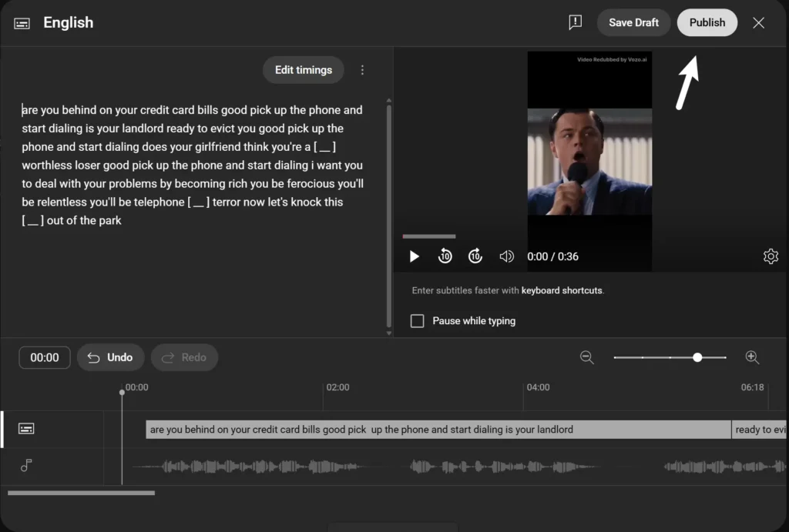Select the 'are you behind' caption block
789x532 pixels.
(438, 430)
